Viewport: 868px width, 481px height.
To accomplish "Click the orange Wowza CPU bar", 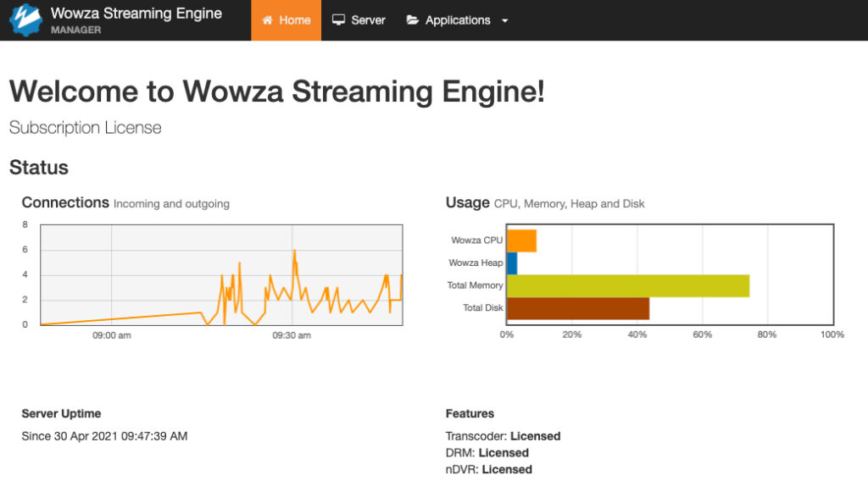I will tap(521, 240).
